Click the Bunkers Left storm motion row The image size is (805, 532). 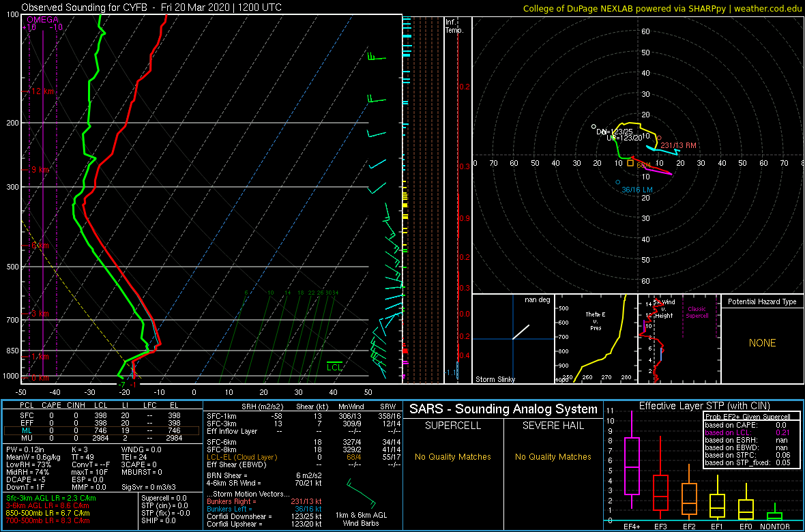coord(263,509)
